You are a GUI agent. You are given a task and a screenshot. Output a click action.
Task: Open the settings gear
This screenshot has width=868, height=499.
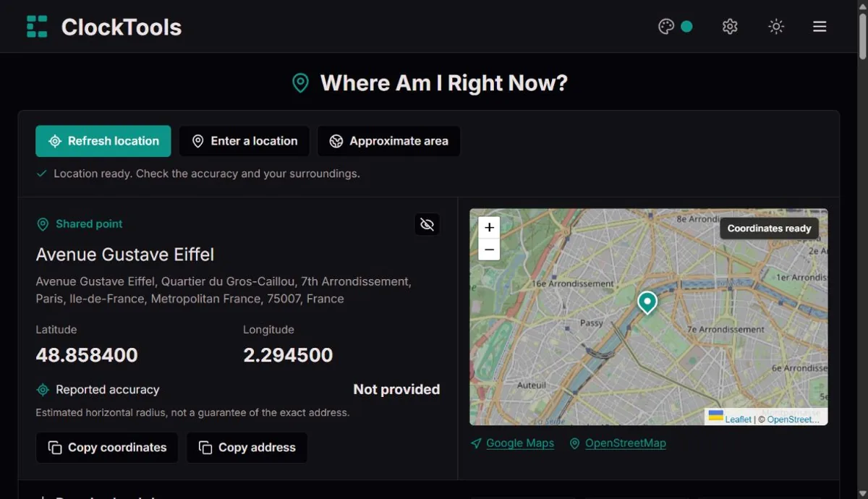pyautogui.click(x=730, y=27)
